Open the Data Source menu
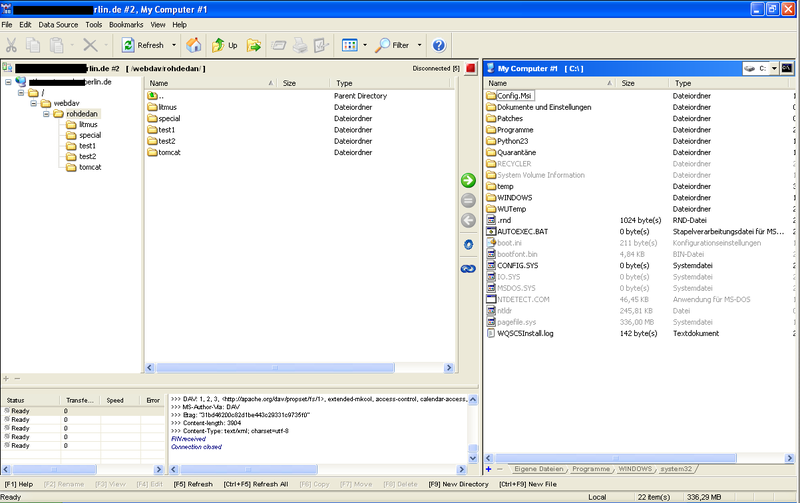Image resolution: width=800 pixels, height=503 pixels. pyautogui.click(x=58, y=24)
